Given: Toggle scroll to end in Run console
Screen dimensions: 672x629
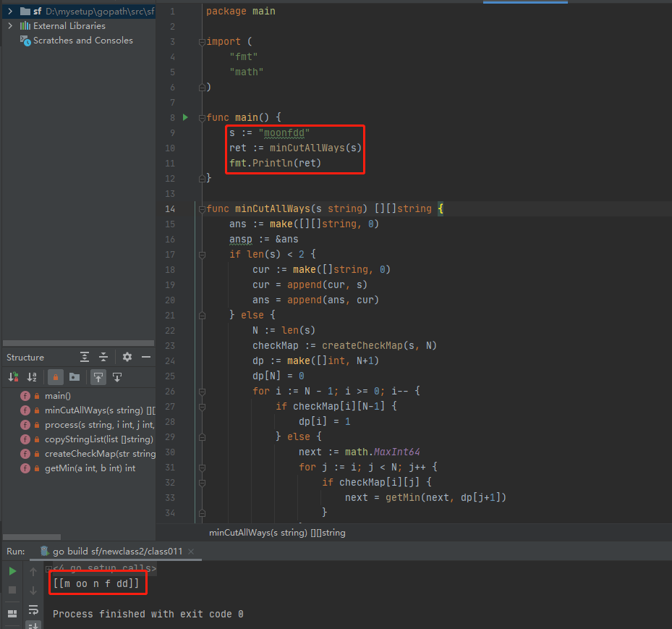Looking at the screenshot, I should (33, 625).
